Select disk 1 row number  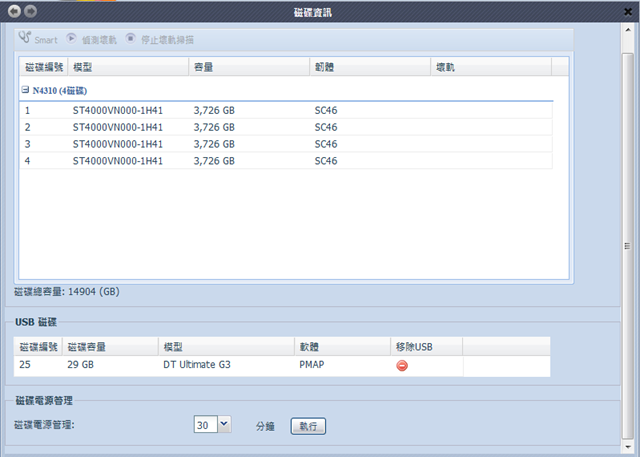point(27,111)
